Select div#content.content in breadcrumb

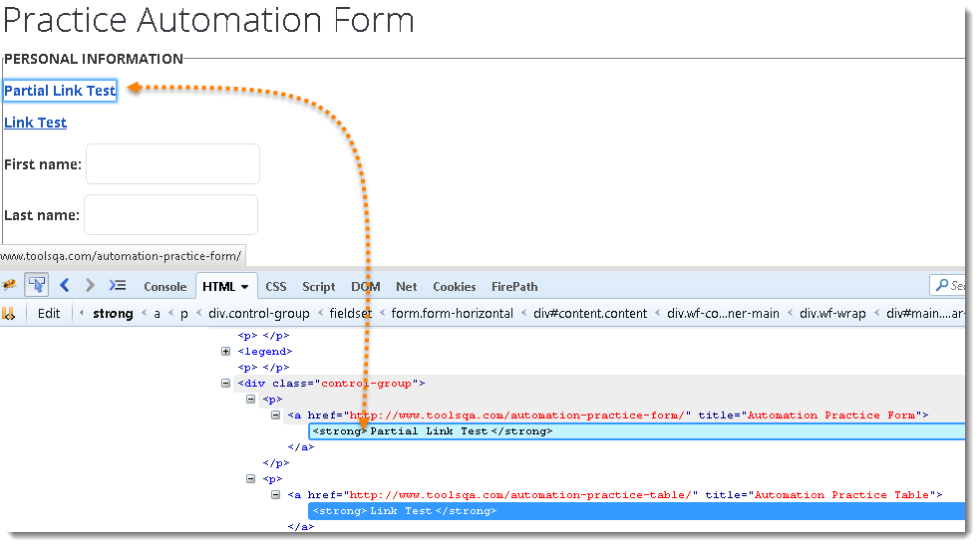click(x=590, y=314)
